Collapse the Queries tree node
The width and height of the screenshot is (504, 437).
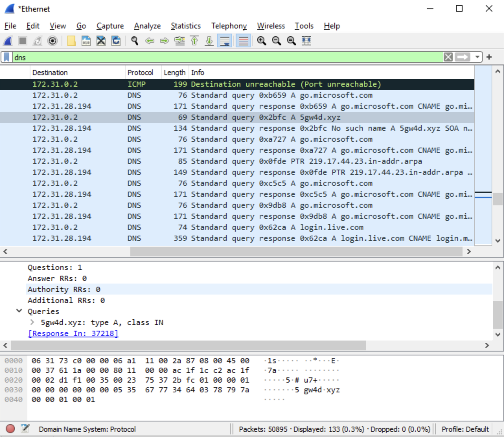(19, 311)
